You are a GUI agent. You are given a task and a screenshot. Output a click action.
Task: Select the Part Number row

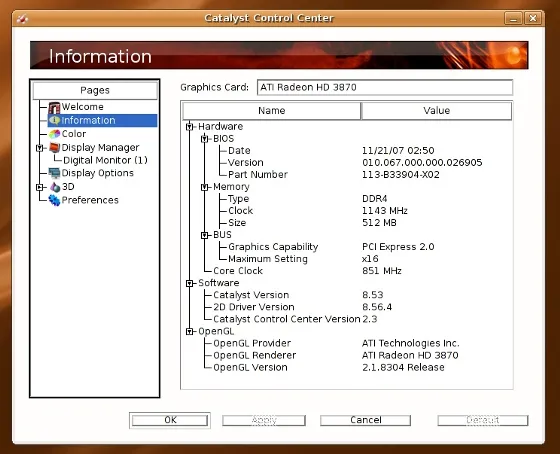(347, 175)
